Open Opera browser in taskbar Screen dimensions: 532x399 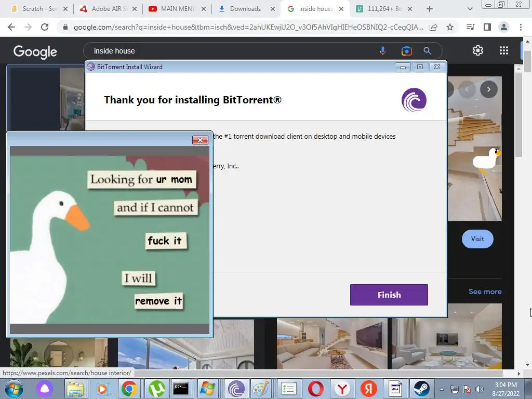[x=315, y=389]
